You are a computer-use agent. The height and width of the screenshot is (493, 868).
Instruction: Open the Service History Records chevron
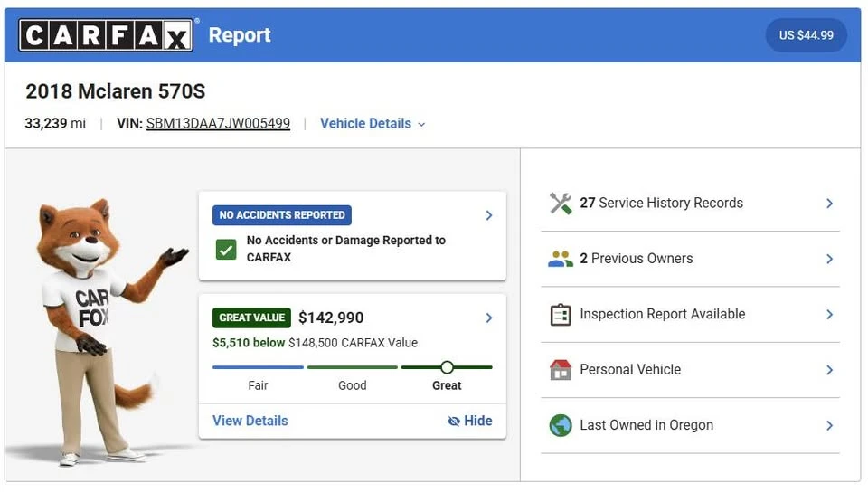click(829, 204)
